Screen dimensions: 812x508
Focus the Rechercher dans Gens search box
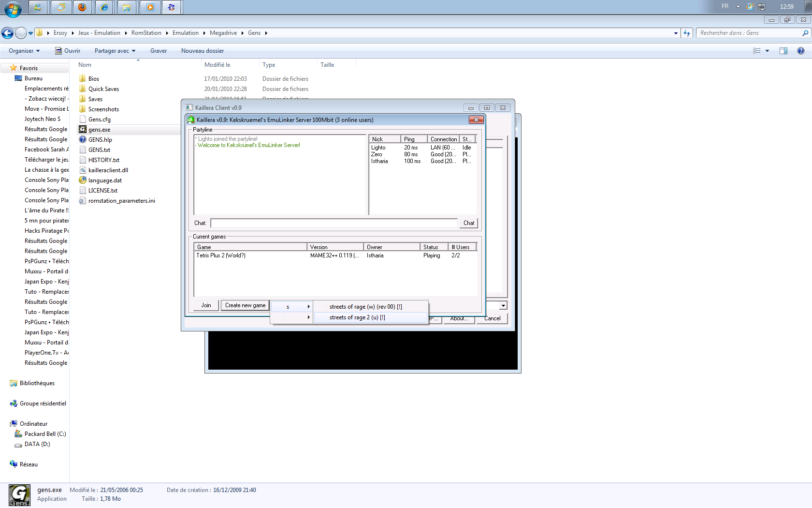[x=748, y=33]
